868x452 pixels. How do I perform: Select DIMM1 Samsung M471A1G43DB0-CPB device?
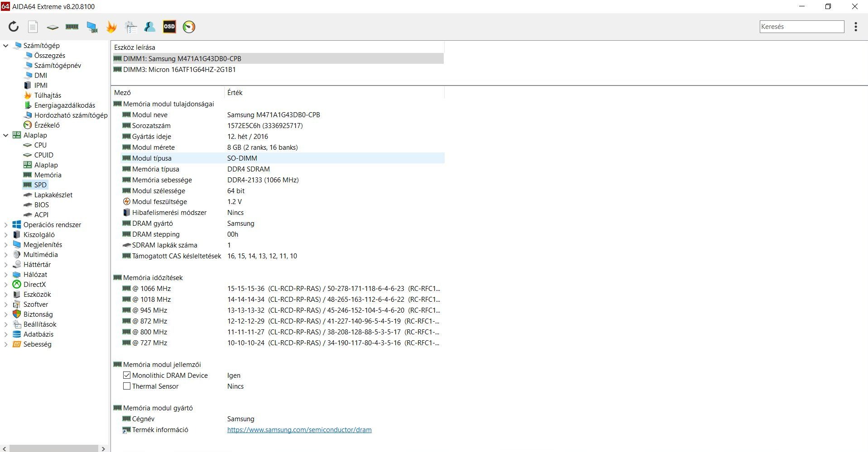pos(278,59)
